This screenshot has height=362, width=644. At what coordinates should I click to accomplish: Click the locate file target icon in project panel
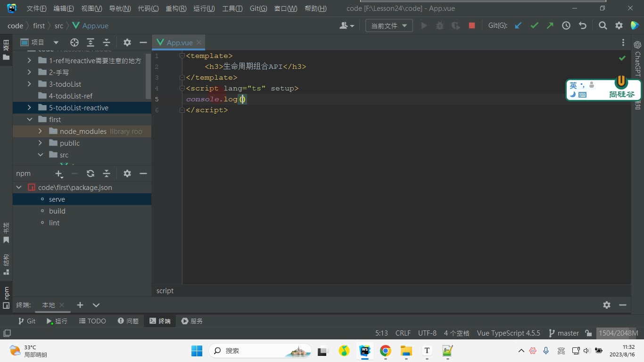click(x=74, y=42)
